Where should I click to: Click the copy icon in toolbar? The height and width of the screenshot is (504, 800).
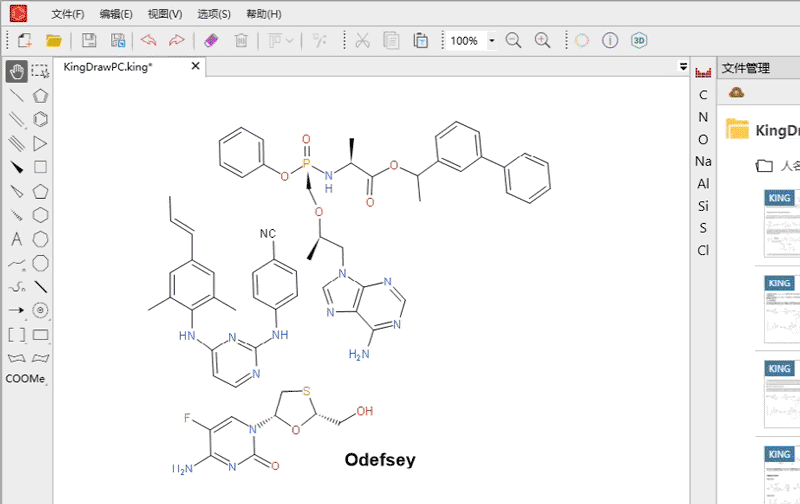(x=391, y=40)
